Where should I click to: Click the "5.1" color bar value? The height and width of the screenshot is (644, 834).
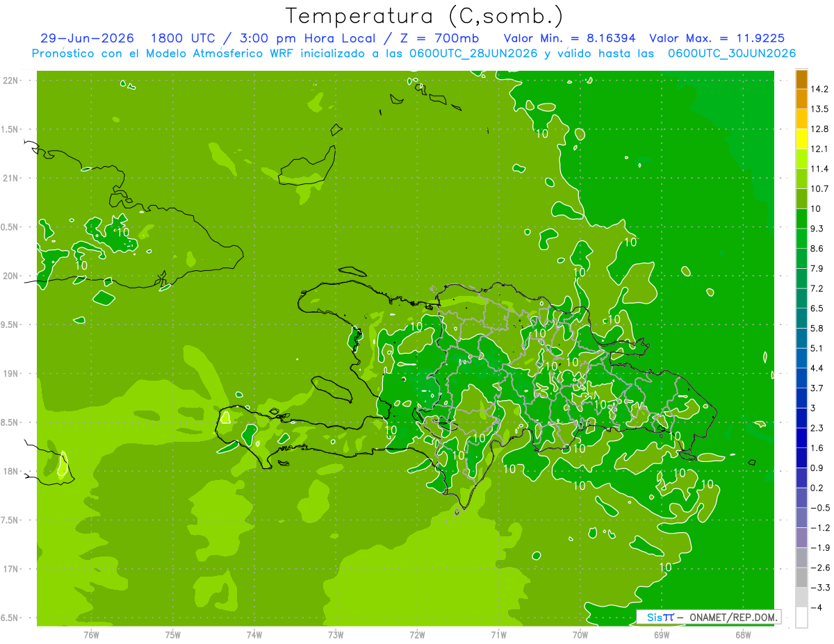[x=817, y=348]
